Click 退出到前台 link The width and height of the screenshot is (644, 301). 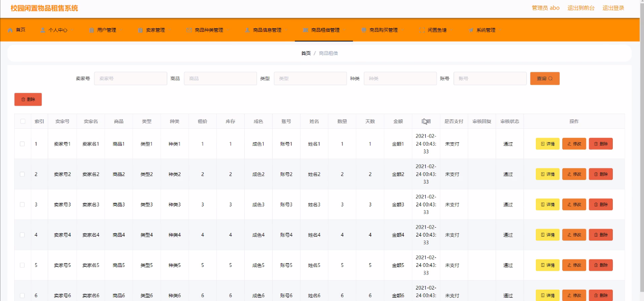click(581, 8)
